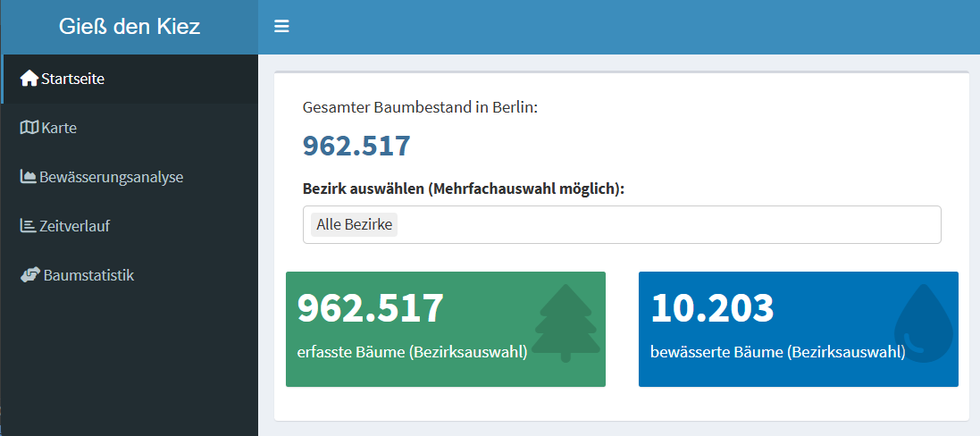The width and height of the screenshot is (980, 436).
Task: Click the bewässerte Bäume (Bezirksauswahl) label
Action: click(778, 352)
